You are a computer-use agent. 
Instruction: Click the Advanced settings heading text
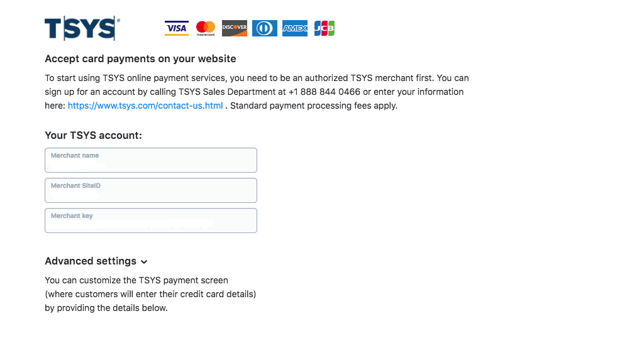[x=91, y=261]
